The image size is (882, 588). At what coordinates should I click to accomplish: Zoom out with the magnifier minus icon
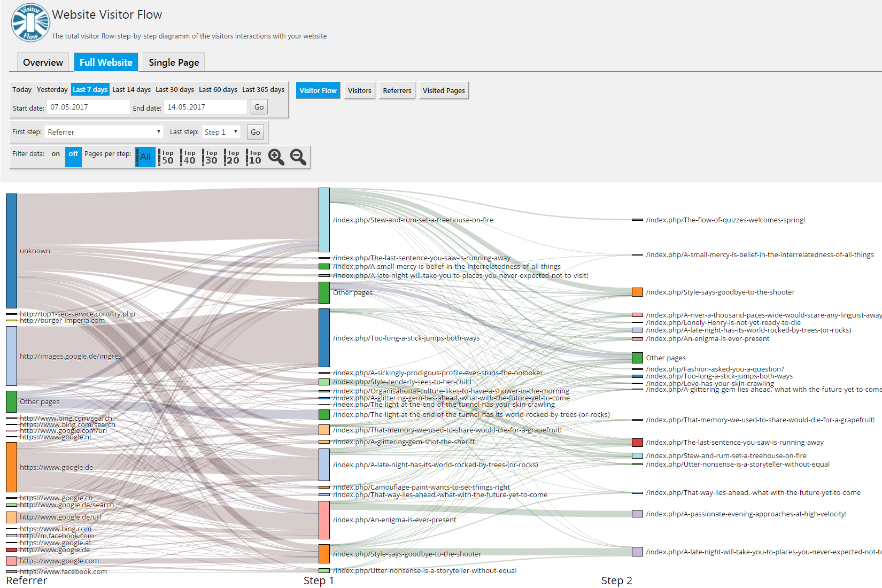click(x=298, y=157)
